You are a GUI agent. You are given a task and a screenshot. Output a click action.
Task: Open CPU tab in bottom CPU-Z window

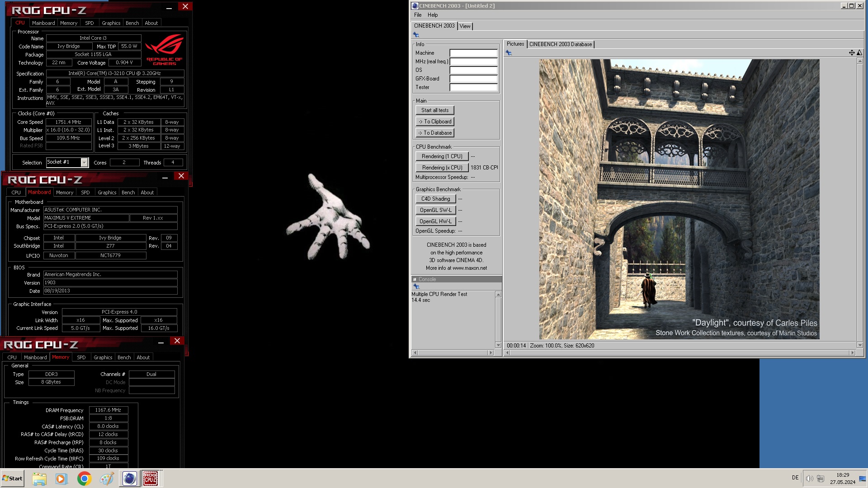pyautogui.click(x=12, y=357)
